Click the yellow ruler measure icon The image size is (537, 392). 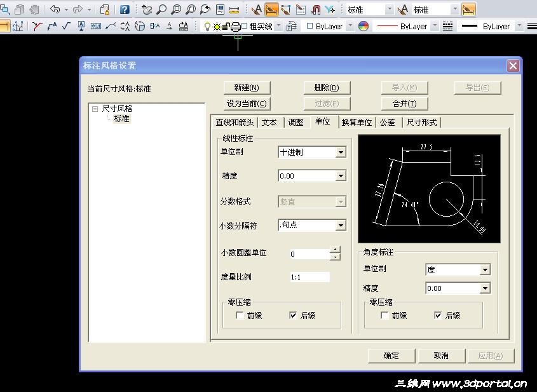234,10
